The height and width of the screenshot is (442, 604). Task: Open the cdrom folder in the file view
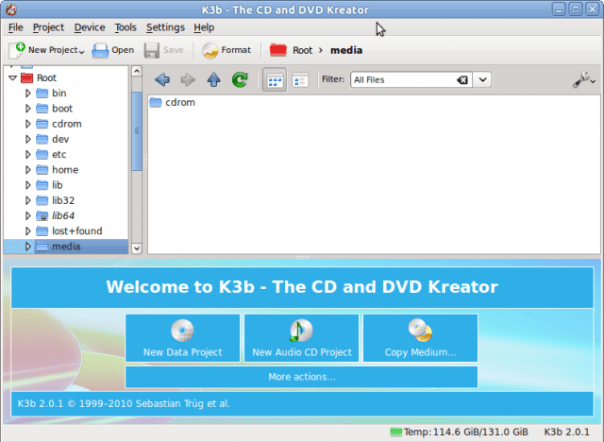click(x=172, y=103)
